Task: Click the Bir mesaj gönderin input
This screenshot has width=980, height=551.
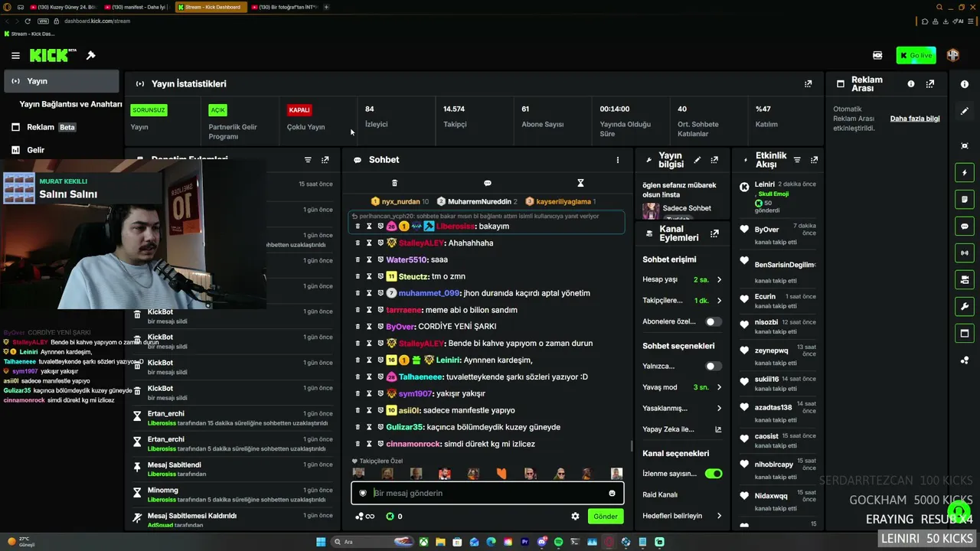Action: (488, 494)
